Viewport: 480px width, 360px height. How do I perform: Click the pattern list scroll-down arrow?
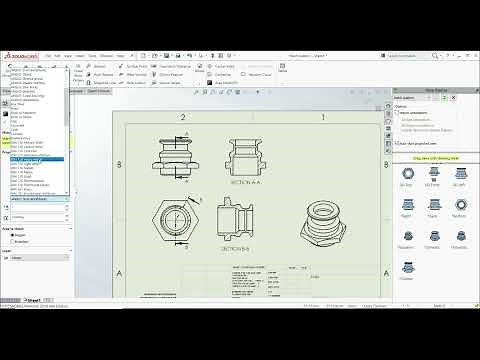click(x=66, y=193)
